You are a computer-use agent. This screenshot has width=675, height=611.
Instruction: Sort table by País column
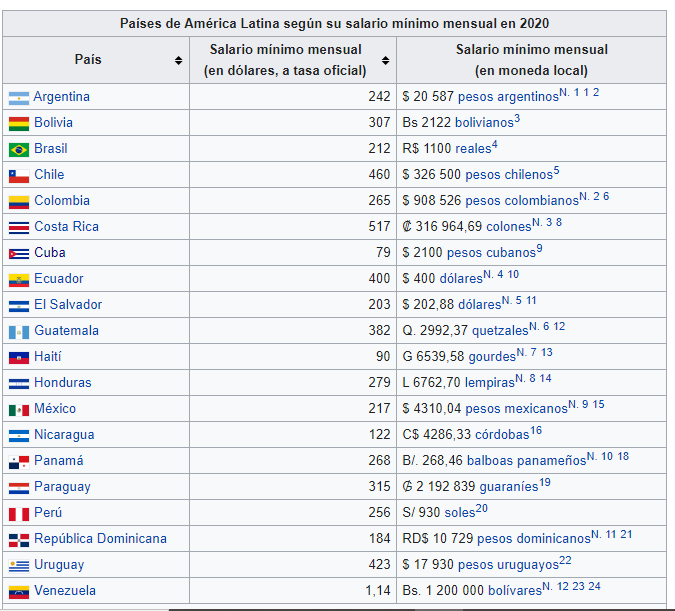[x=178, y=60]
